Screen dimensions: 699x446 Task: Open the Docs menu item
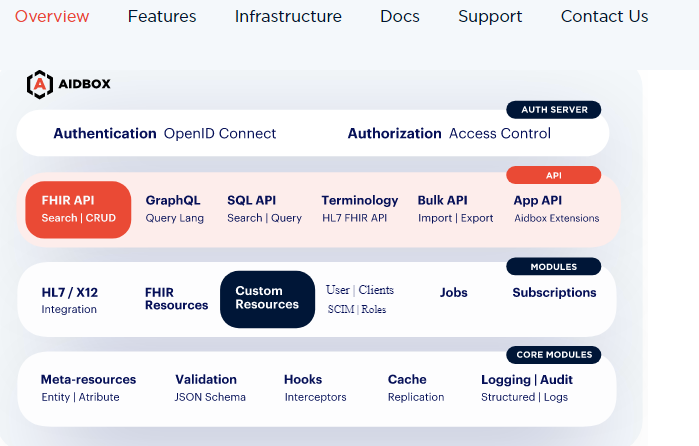pyautogui.click(x=400, y=16)
